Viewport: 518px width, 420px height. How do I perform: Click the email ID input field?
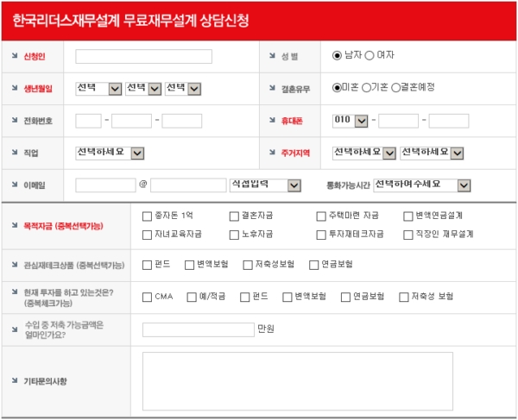tap(105, 185)
